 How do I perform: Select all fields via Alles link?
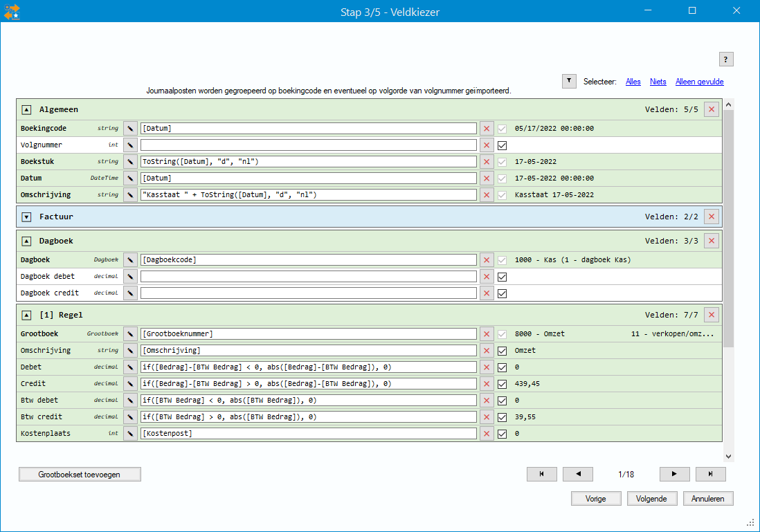[x=633, y=82]
